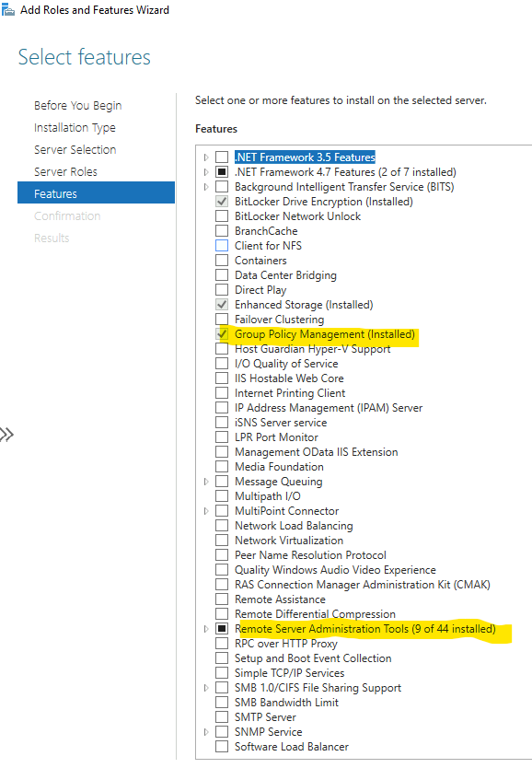
Task: Enable the Direct Play checkbox
Action: point(222,289)
